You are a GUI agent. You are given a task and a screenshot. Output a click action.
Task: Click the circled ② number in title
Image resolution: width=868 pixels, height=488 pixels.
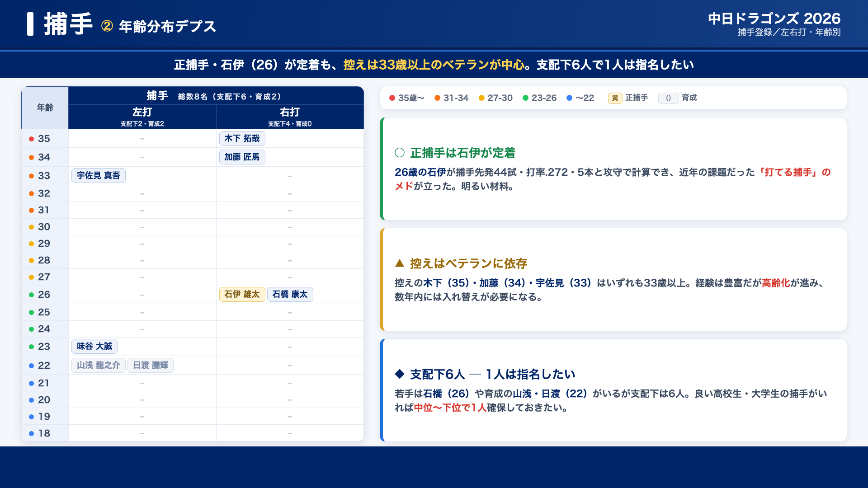(x=107, y=26)
